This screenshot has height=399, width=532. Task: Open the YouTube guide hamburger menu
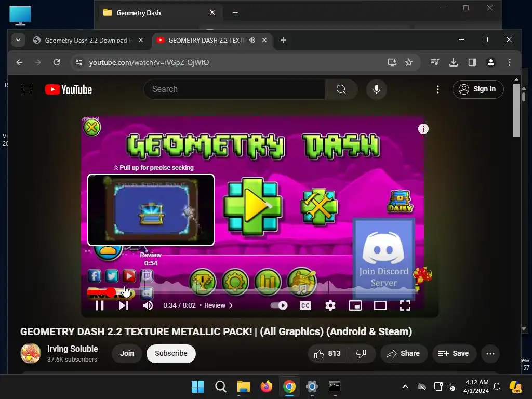coord(26,89)
